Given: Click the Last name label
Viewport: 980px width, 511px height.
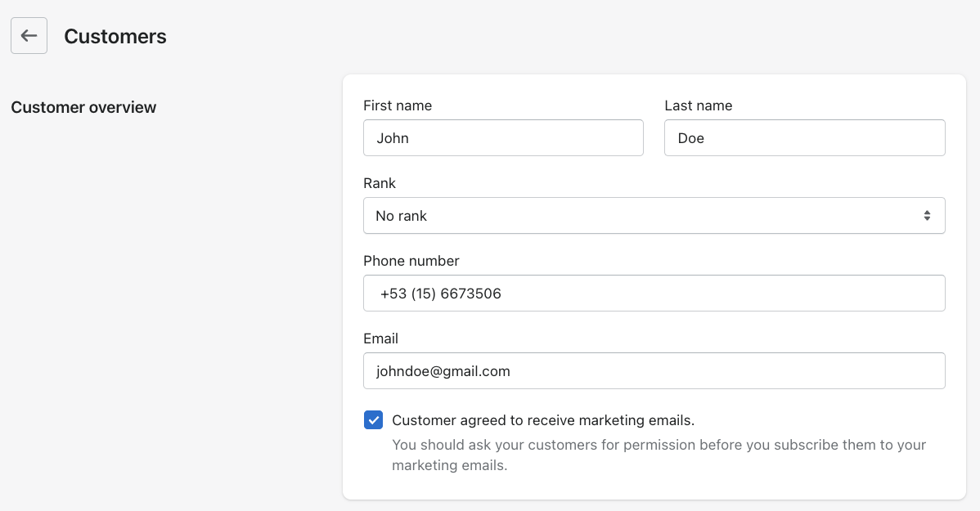Looking at the screenshot, I should (698, 105).
